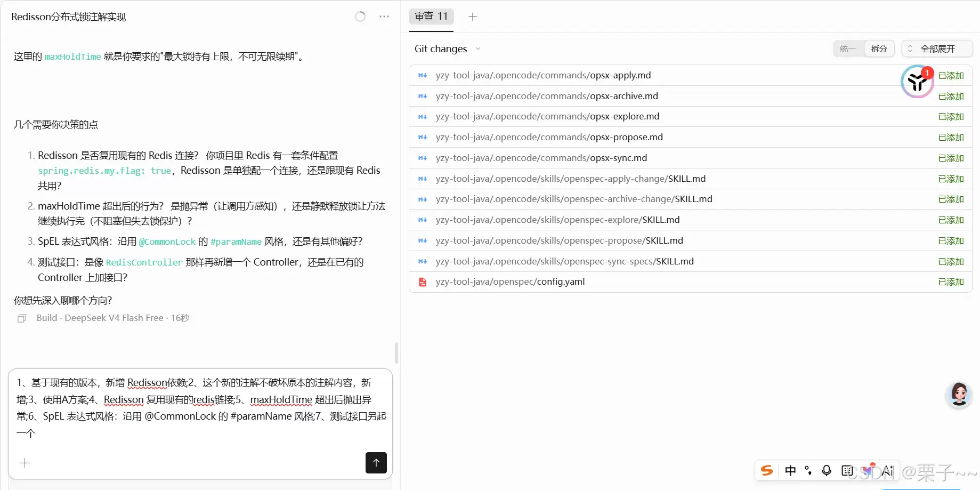
Task: Expand the opsx-archive.md file row
Action: click(691, 96)
